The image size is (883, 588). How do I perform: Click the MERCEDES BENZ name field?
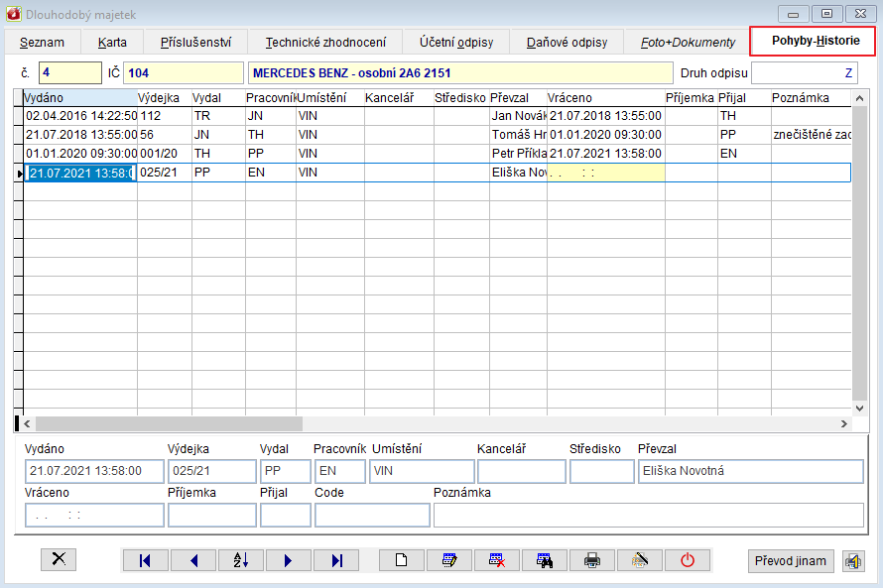pyautogui.click(x=460, y=73)
